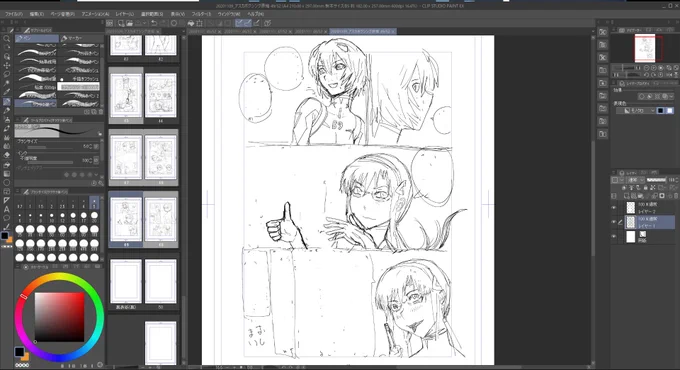The height and width of the screenshot is (370, 680).
Task: Select the Eraser tool
Action: (7, 155)
